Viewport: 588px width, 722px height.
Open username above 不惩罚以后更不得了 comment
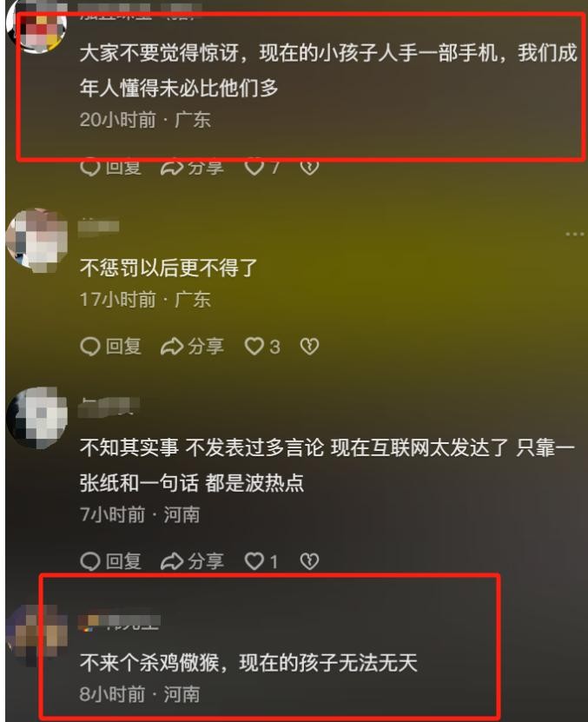(98, 227)
